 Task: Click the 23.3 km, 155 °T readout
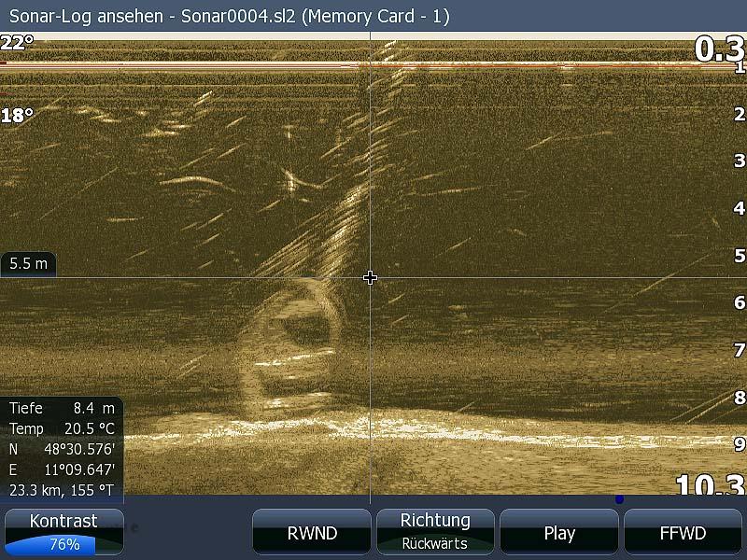pos(63,488)
